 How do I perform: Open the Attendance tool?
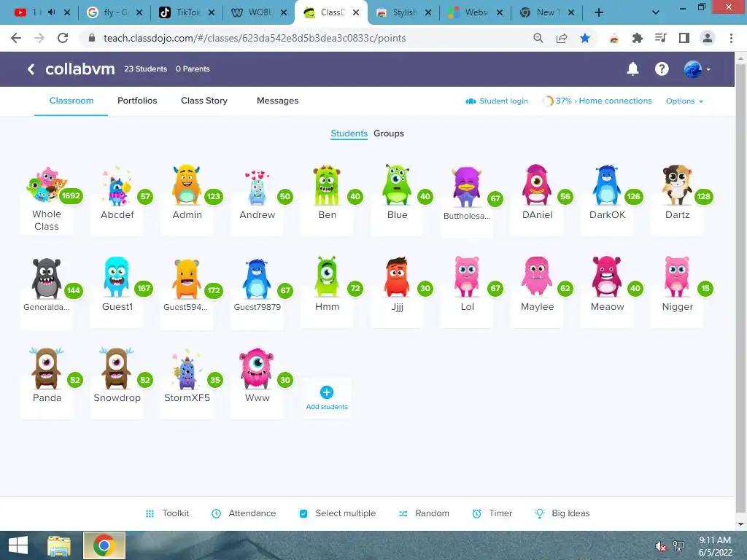pyautogui.click(x=244, y=513)
